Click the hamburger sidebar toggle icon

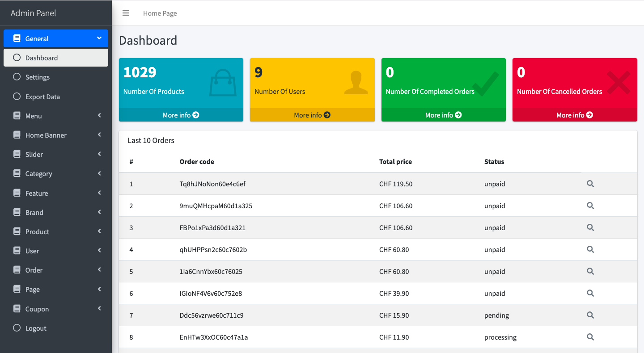click(x=126, y=13)
